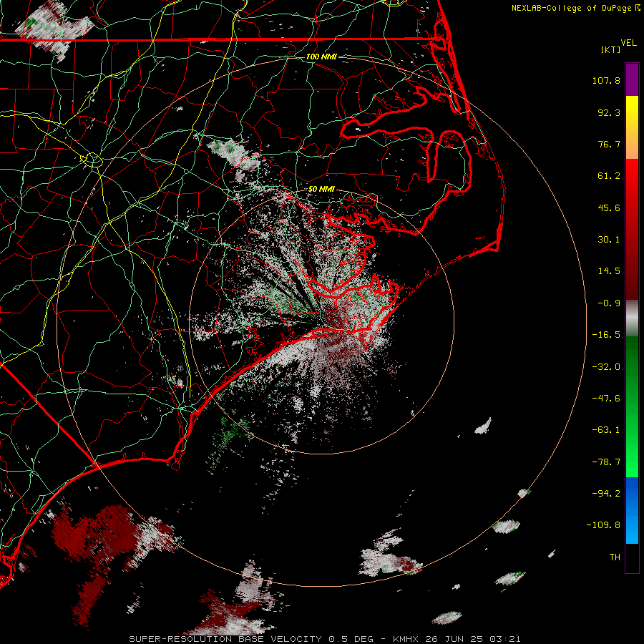This screenshot has width=644, height=644.
Task: Click the -47.6 legend value
Action: coord(606,399)
